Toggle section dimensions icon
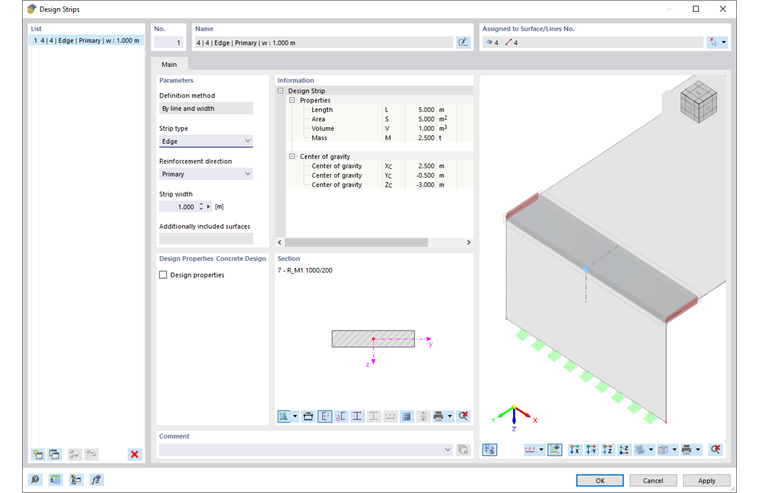 pos(324,416)
